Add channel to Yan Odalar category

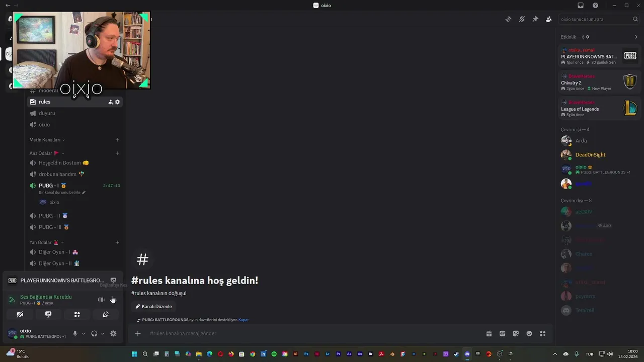coord(117,242)
